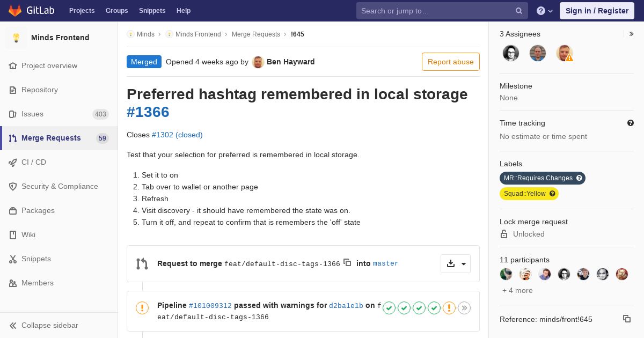644x338 pixels.
Task: Click the Squad::Yellow label help icon
Action: pyautogui.click(x=552, y=194)
